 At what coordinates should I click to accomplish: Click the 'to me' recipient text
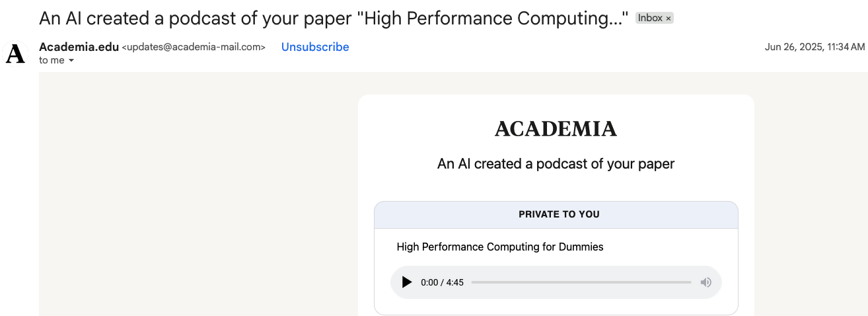pos(52,60)
